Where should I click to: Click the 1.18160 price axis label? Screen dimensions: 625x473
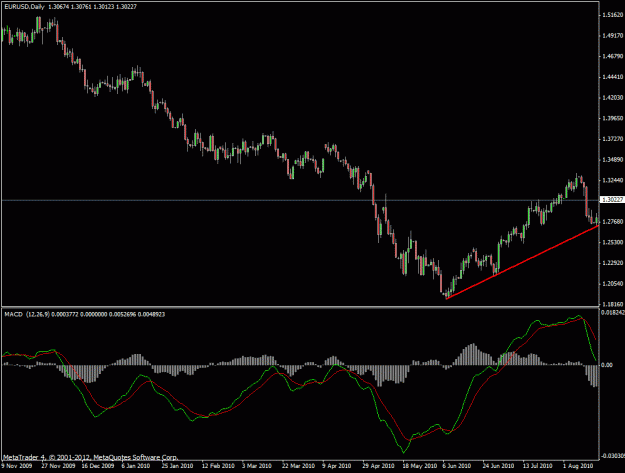(x=613, y=304)
